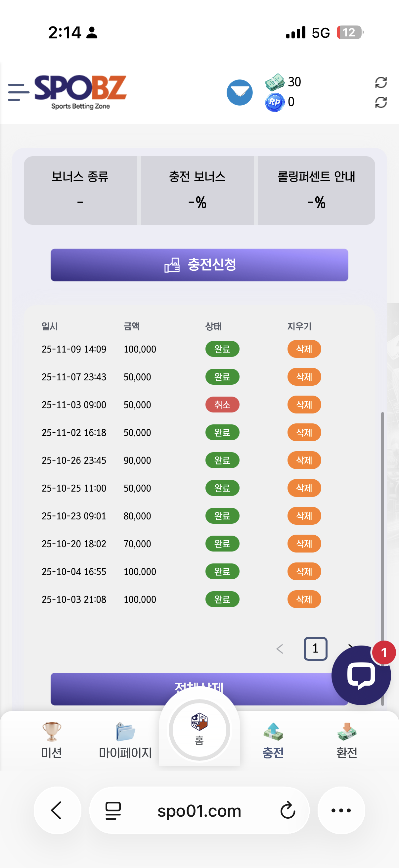Screen dimensions: 399x868
Task: Go to previous page of records
Action: click(280, 649)
